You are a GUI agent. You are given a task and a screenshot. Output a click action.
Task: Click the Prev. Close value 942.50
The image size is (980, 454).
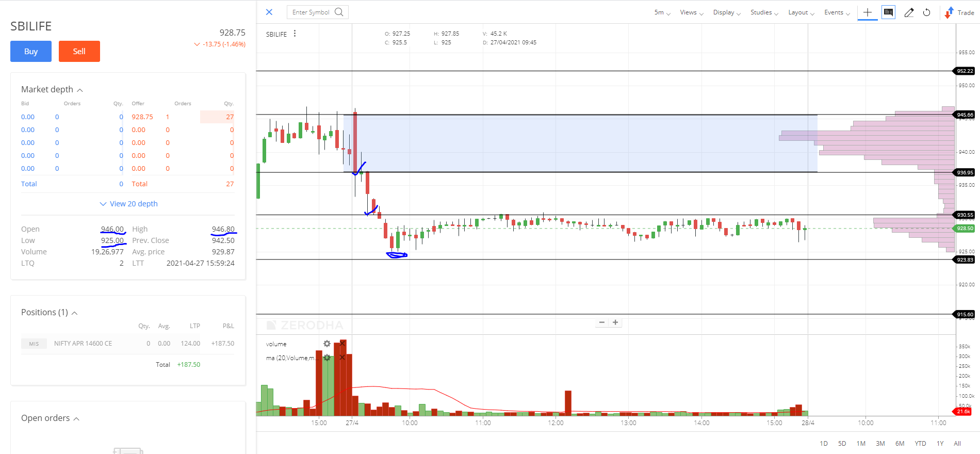[x=223, y=240]
